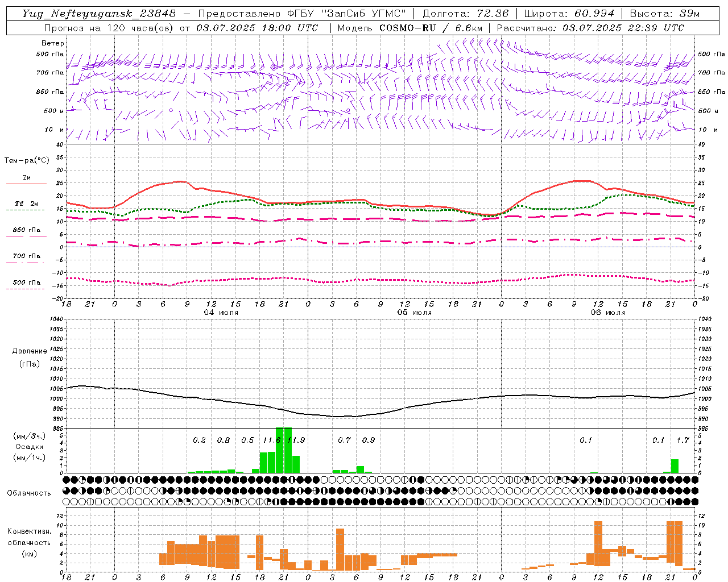
Task: Click the Давление panel label
Action: tap(30, 351)
